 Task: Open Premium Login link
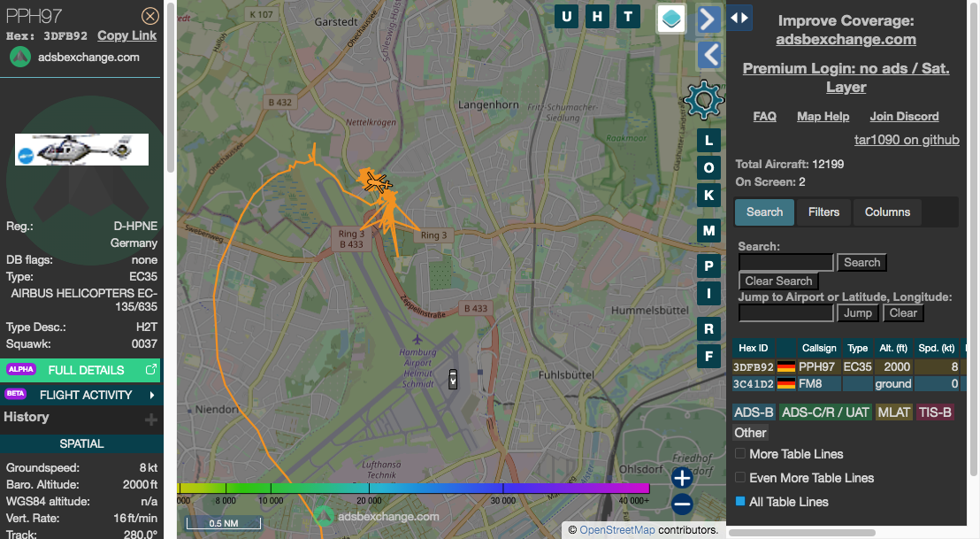click(x=846, y=78)
